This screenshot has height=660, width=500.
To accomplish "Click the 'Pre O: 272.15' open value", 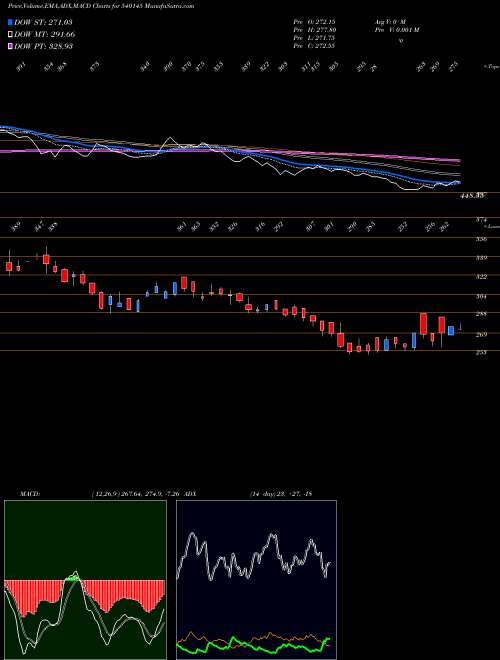I will [x=314, y=21].
